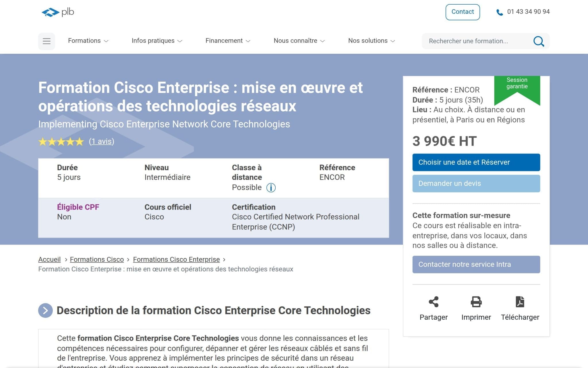The image size is (588, 368).
Task: Click the phone icon near number
Action: click(x=500, y=12)
